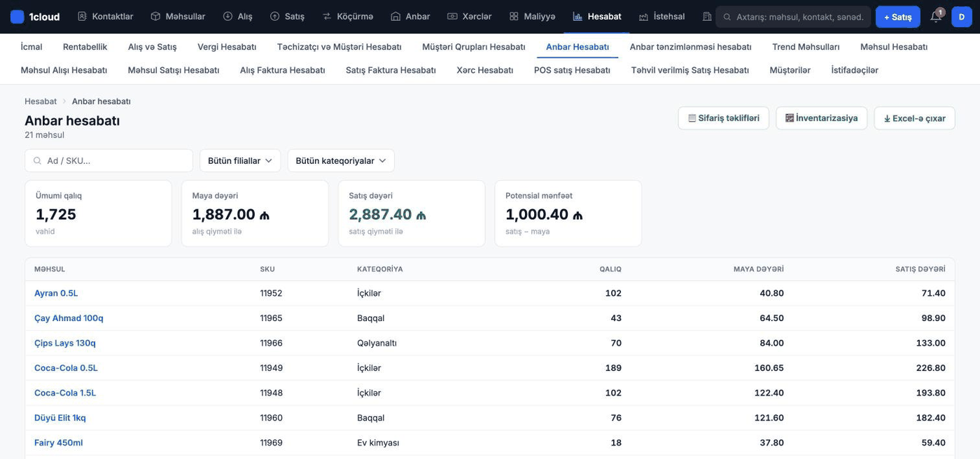Open Məhsullar in the top navigation

click(x=178, y=16)
